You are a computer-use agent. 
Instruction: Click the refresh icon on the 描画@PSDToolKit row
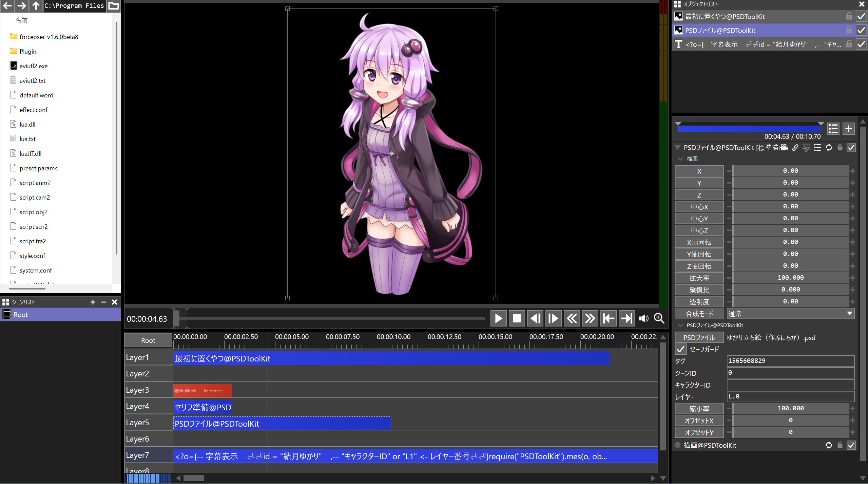828,445
